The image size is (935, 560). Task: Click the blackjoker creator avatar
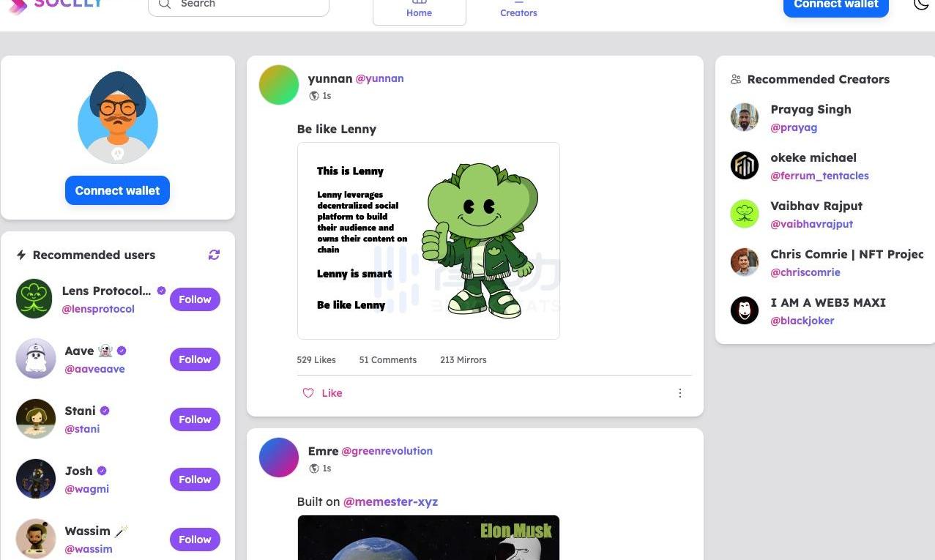(x=745, y=310)
